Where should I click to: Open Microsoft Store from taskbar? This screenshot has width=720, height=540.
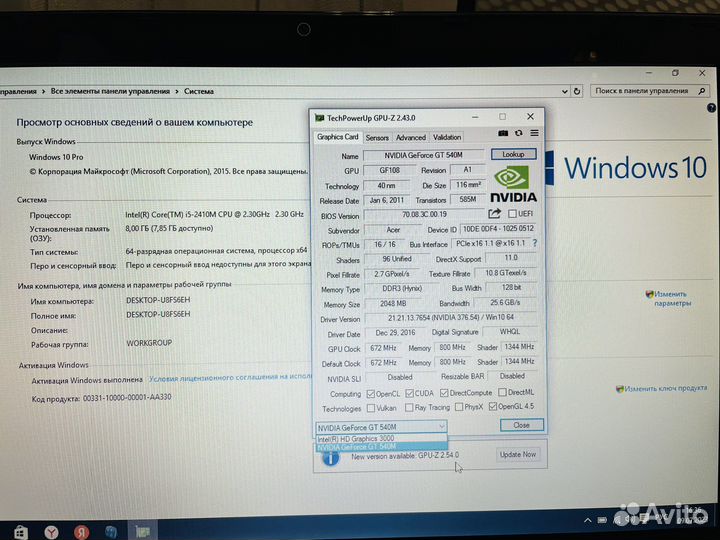21,532
